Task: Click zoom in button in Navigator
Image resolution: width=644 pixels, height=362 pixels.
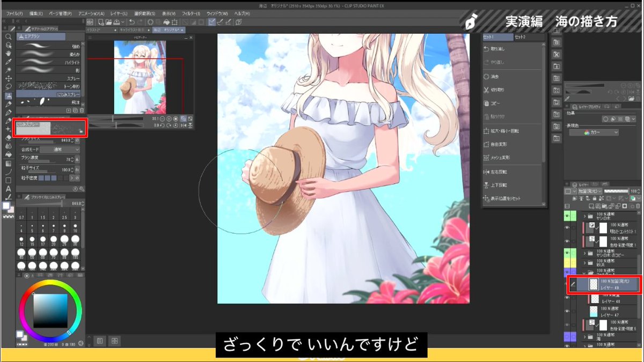Action: [170, 119]
